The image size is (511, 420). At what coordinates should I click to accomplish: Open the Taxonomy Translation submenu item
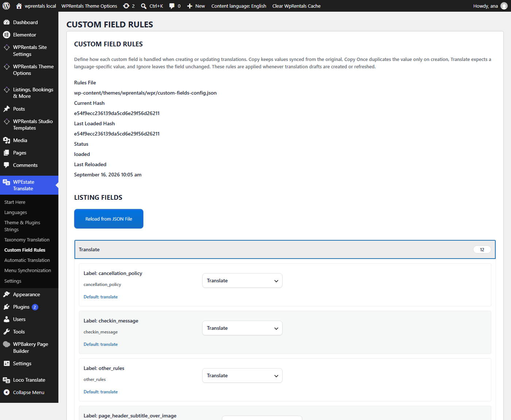[x=27, y=240]
